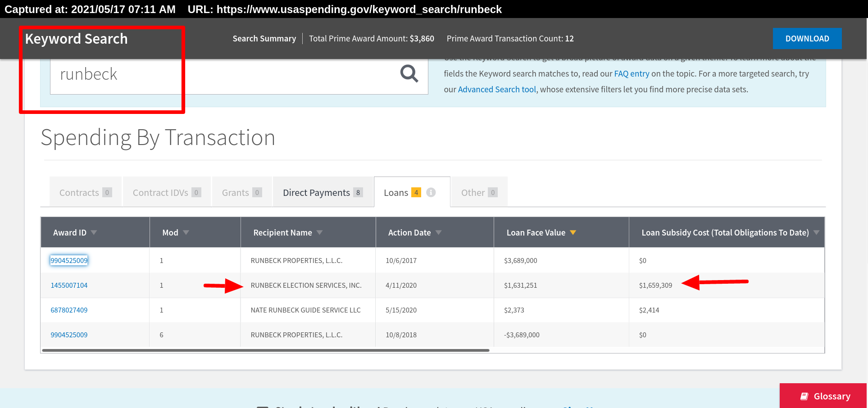
Task: Sort by Action Date column arrow
Action: coord(439,232)
